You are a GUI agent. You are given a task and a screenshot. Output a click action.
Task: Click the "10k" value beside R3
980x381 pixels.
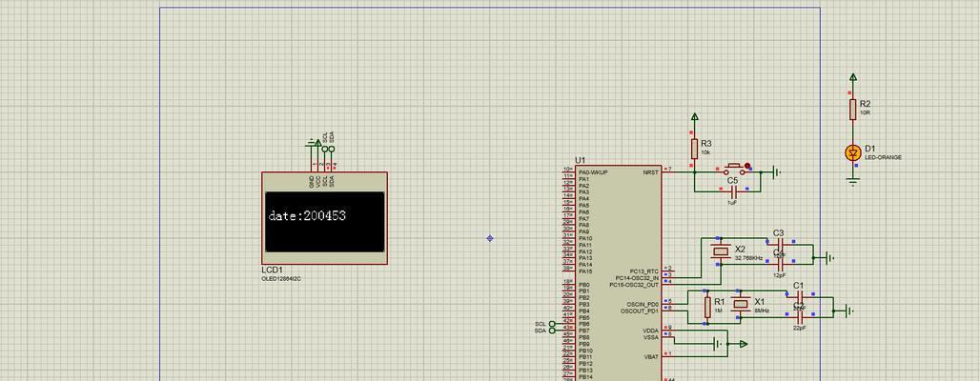point(705,152)
